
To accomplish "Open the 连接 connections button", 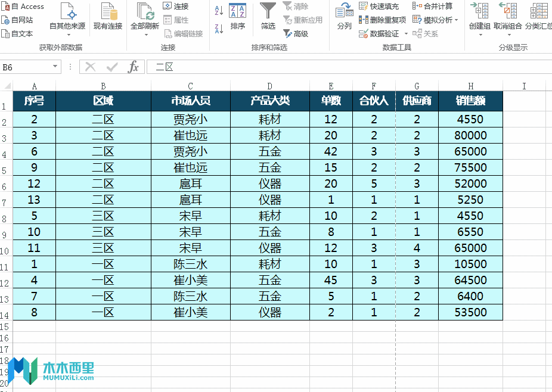I will [x=176, y=7].
